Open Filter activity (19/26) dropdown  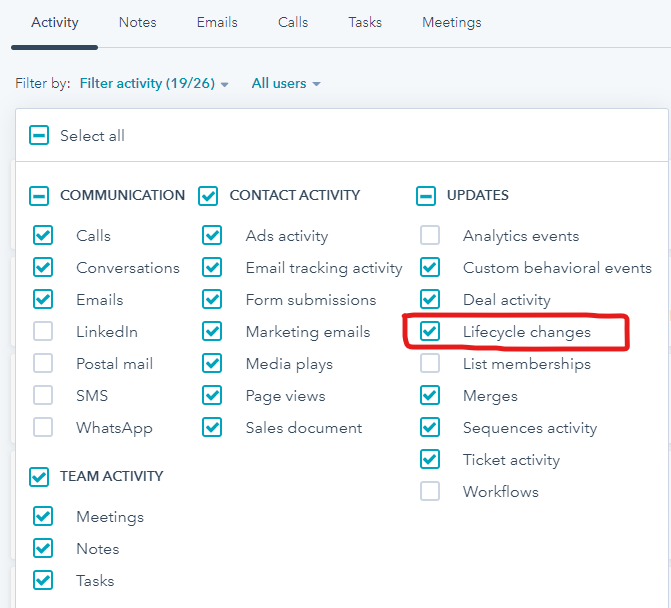pyautogui.click(x=154, y=83)
